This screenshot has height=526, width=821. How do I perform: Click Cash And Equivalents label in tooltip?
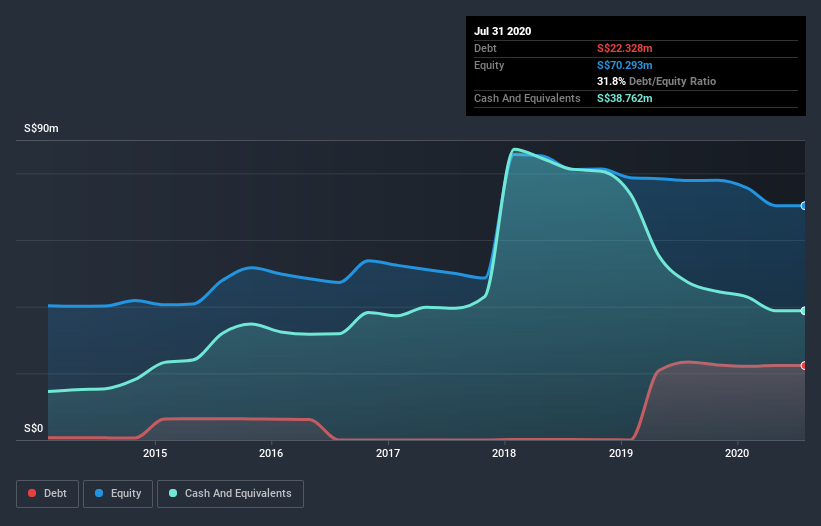(x=527, y=98)
